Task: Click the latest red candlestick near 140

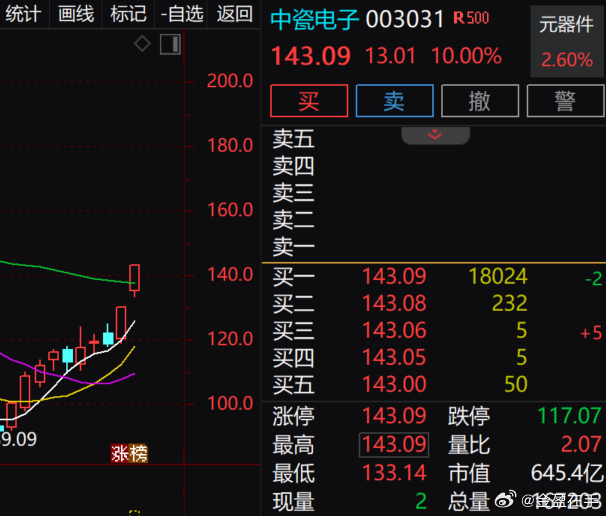Action: point(134,280)
